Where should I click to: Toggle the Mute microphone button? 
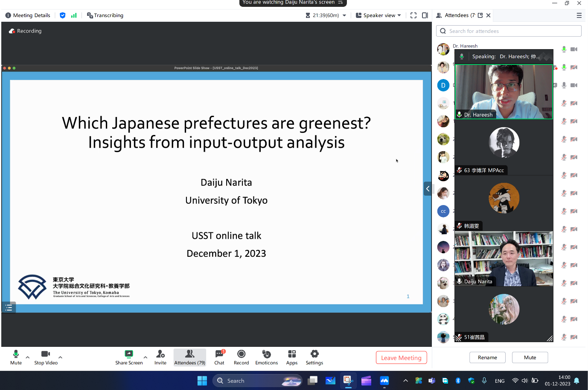click(x=16, y=357)
